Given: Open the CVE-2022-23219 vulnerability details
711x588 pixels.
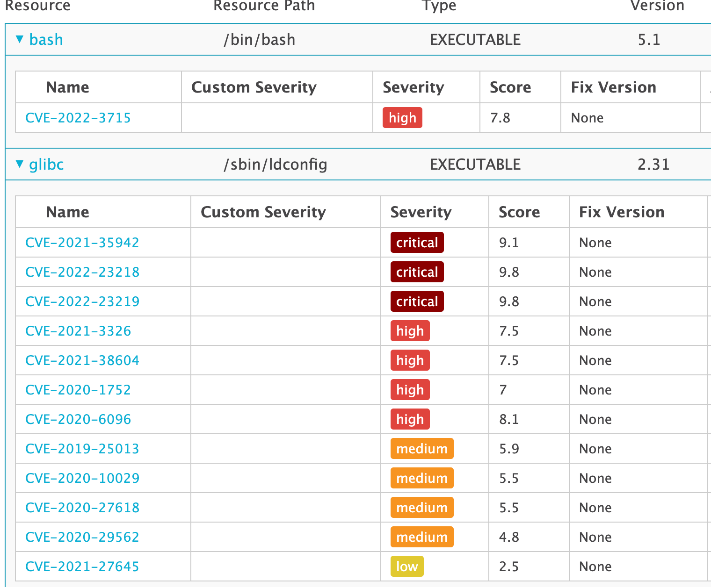Looking at the screenshot, I should point(82,301).
